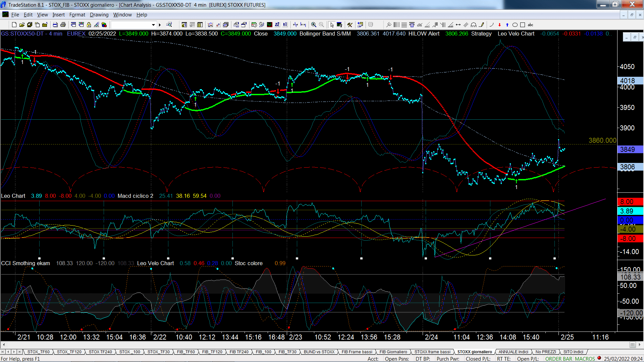This screenshot has height=362, width=644.
Task: Click the horizontal scrollbar right arrow
Action: coord(640,345)
